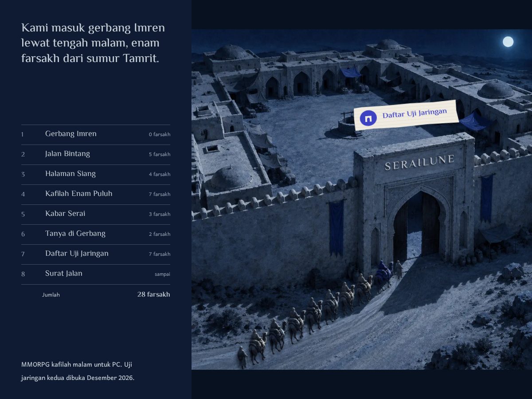532x399 pixels.
Task: Click the number 1 beside Gerbang Imren
Action: pos(22,135)
